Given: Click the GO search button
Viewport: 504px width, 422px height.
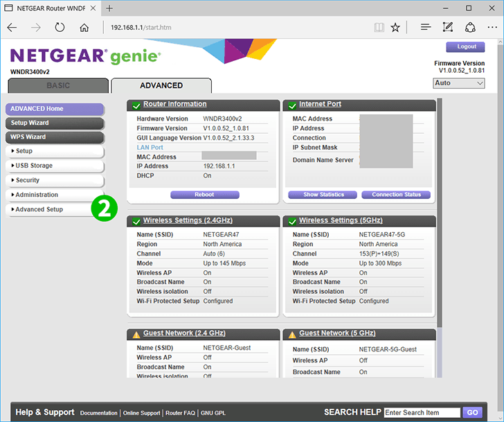Looking at the screenshot, I should [472, 412].
